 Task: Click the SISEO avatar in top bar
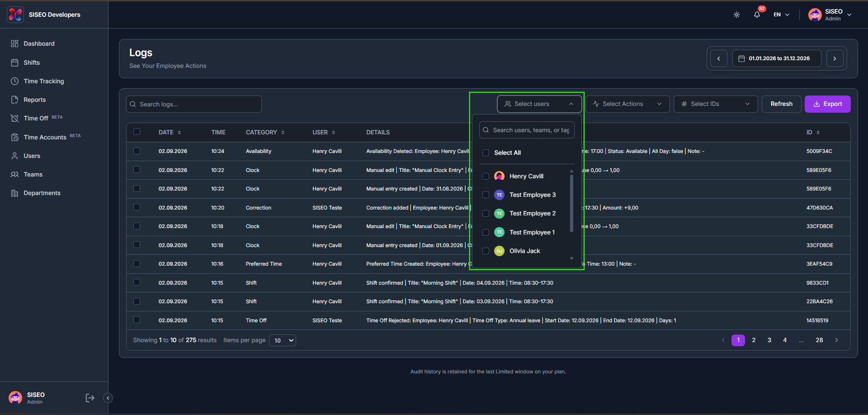(x=815, y=14)
